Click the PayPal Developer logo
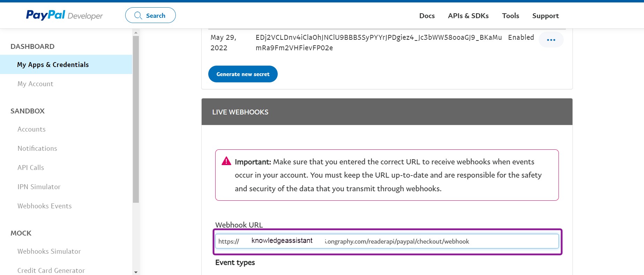644x275 pixels. click(x=65, y=15)
